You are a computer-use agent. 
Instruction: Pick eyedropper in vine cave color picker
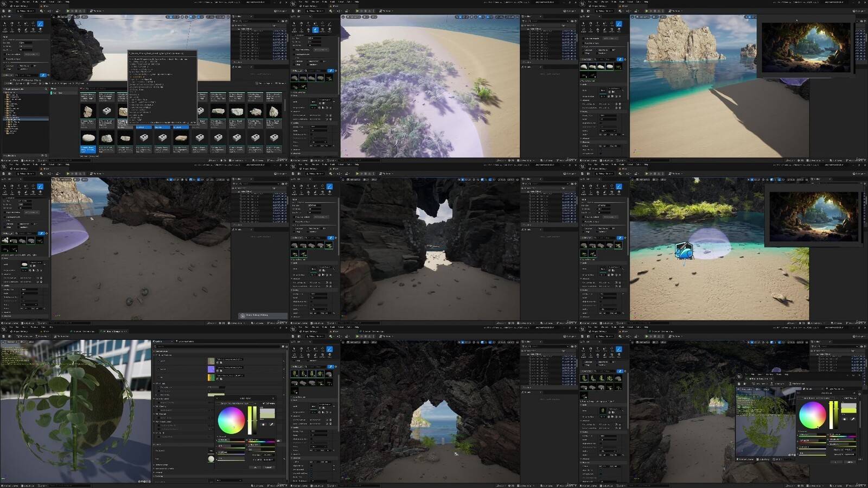click(x=853, y=419)
